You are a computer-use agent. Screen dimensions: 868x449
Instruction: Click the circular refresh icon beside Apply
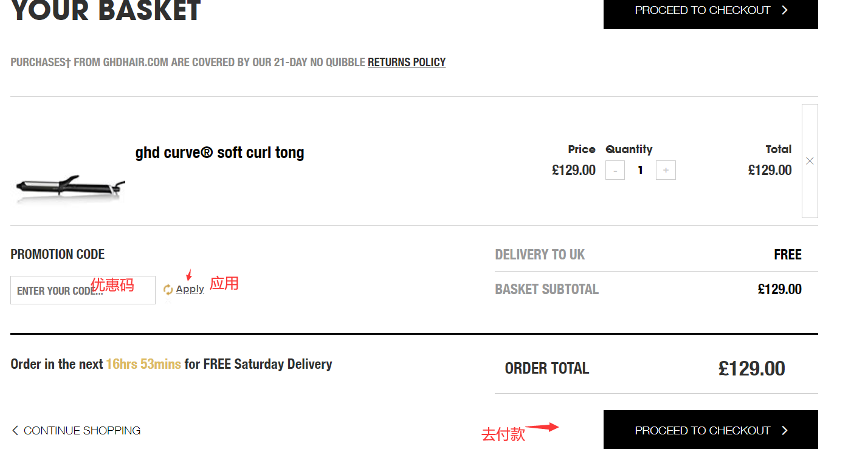168,290
